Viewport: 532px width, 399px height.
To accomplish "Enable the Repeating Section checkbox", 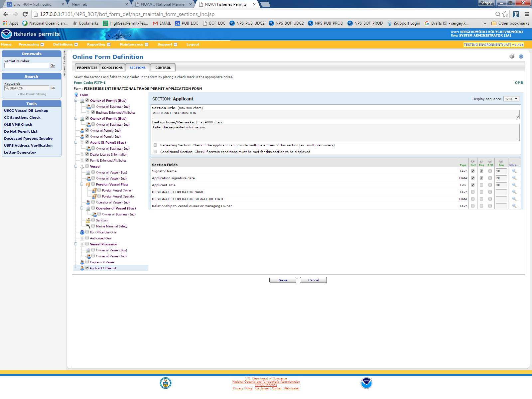I will (155, 145).
